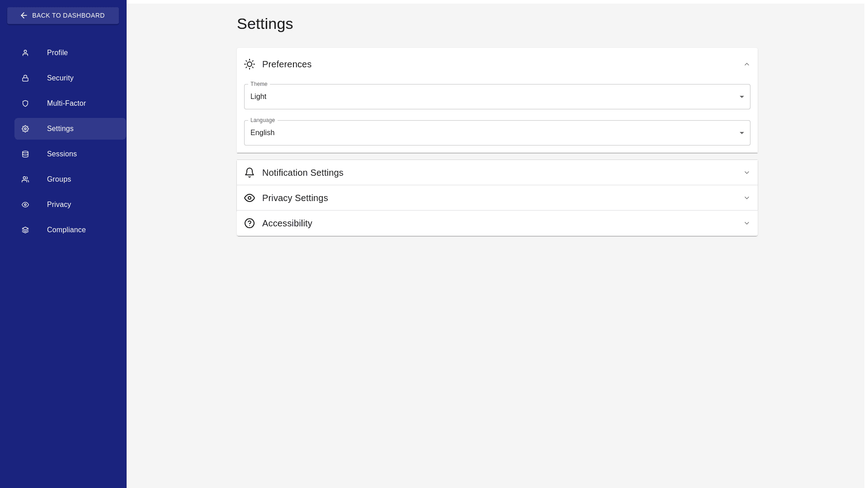Viewport: 868px width, 488px height.
Task: Expand Notification Settings section chevron
Action: point(747,173)
